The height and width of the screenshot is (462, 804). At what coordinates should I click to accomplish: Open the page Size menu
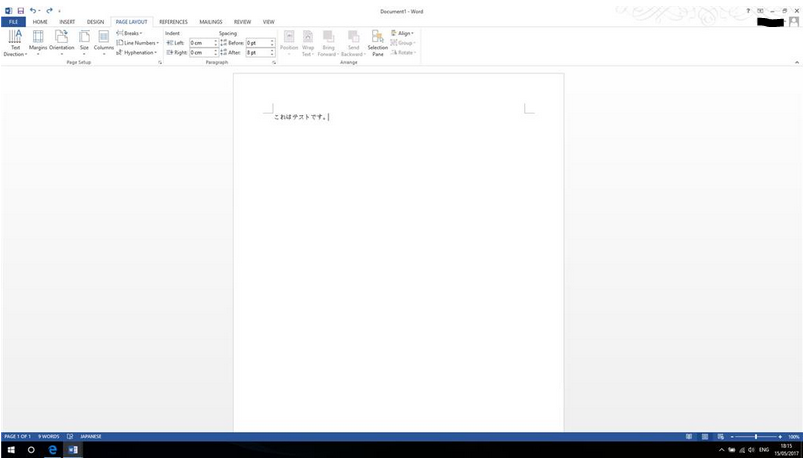tap(84, 43)
